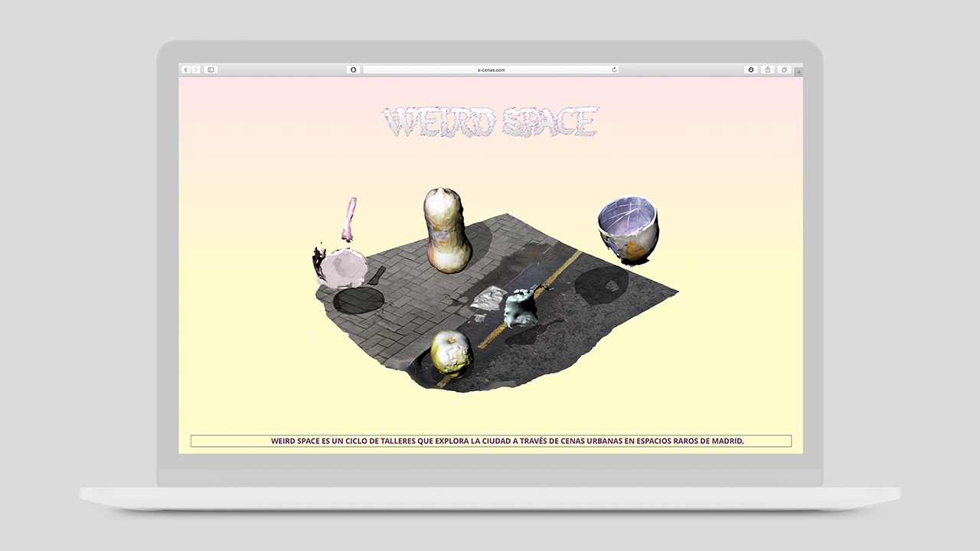
Task: Click the site badge left of the address bar
Action: point(353,70)
